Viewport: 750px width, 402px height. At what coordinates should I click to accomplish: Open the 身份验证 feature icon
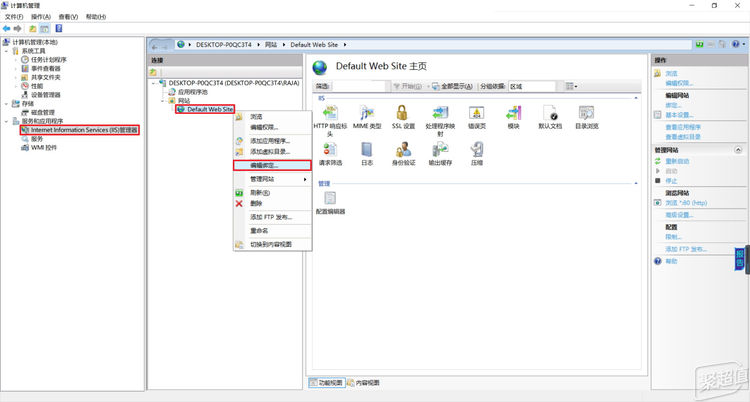(403, 149)
